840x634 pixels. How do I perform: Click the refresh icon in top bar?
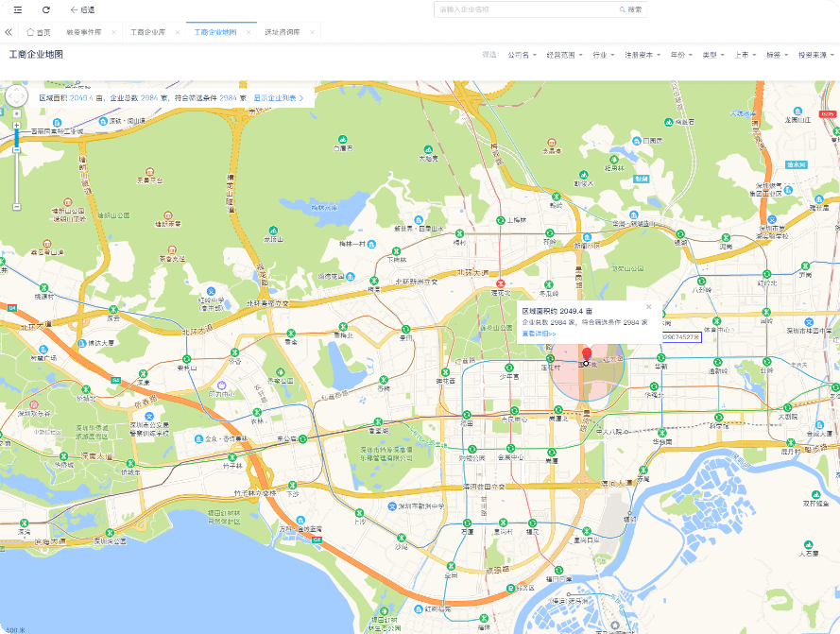(46, 9)
